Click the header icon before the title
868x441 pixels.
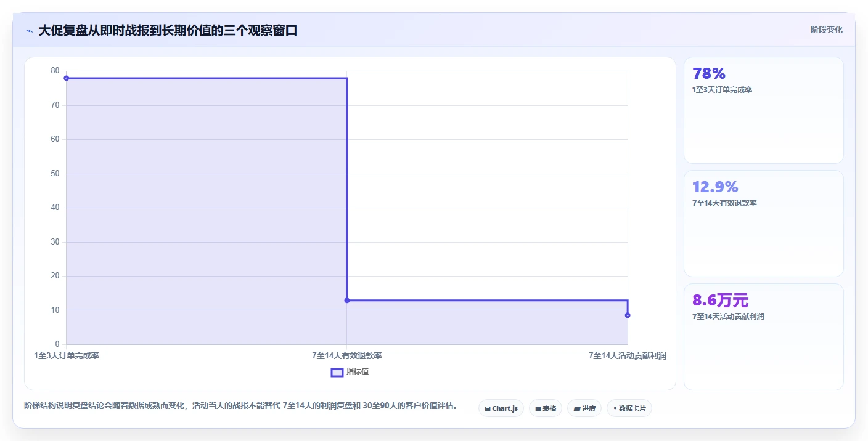[x=29, y=30]
